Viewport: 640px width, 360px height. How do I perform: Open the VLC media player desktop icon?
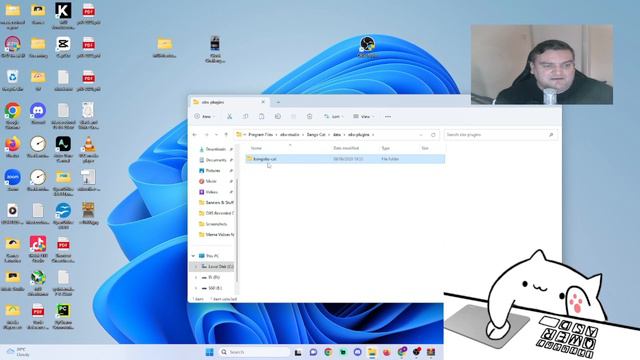coord(88,149)
